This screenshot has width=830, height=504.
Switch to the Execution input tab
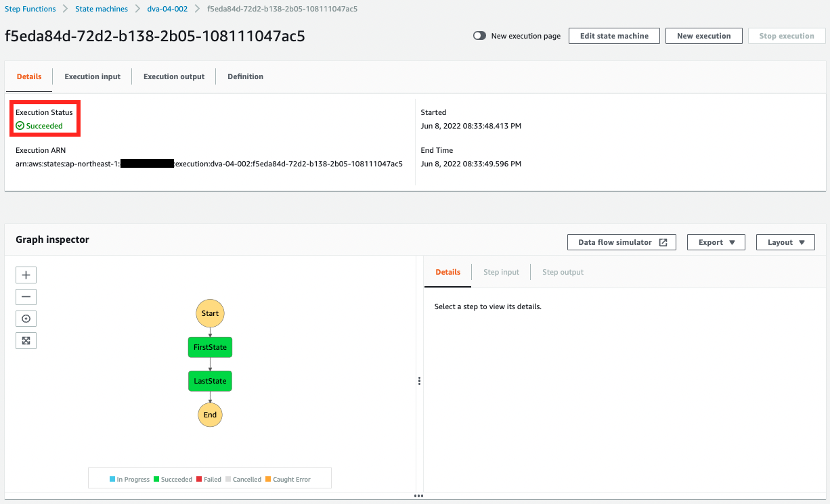point(92,76)
